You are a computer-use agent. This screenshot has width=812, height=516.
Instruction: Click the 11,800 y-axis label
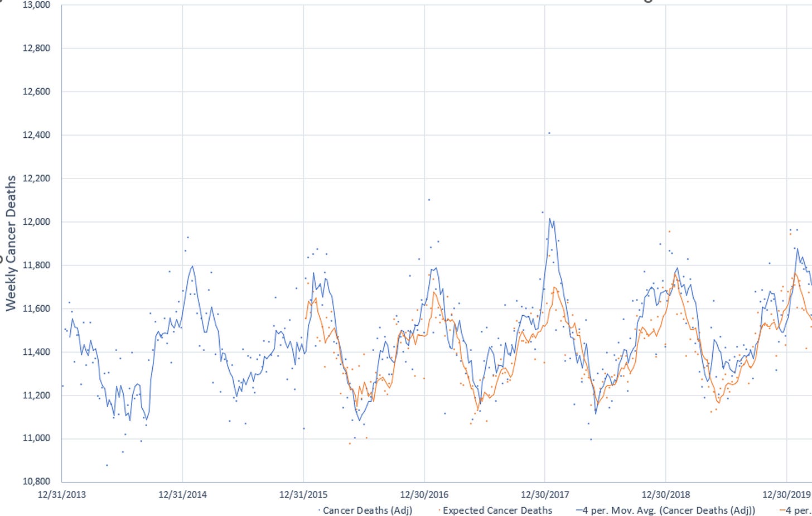pyautogui.click(x=36, y=265)
